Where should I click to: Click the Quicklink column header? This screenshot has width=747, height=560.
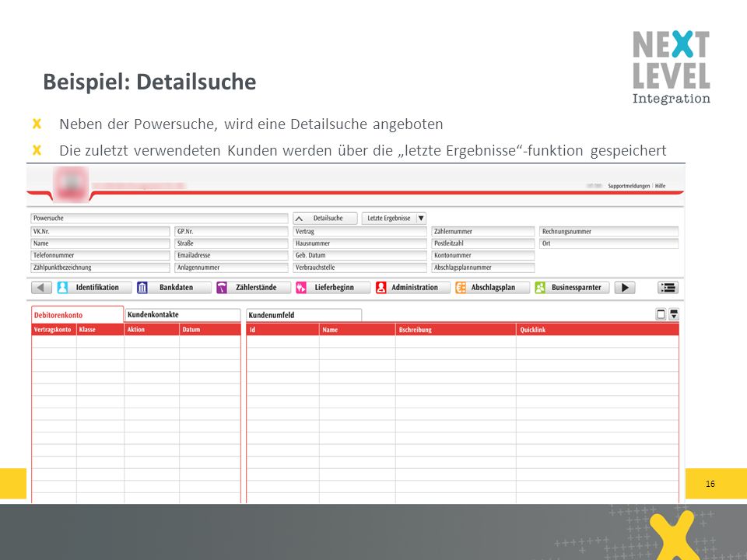click(598, 330)
